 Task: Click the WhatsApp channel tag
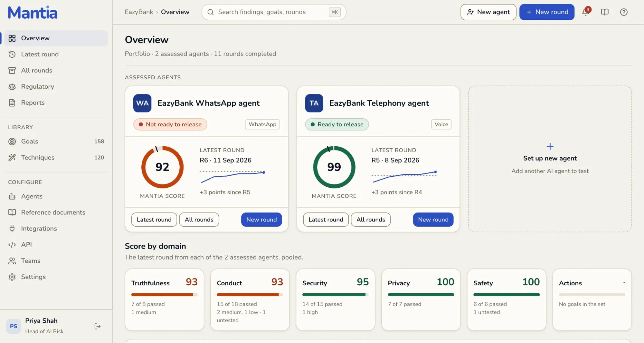(262, 124)
